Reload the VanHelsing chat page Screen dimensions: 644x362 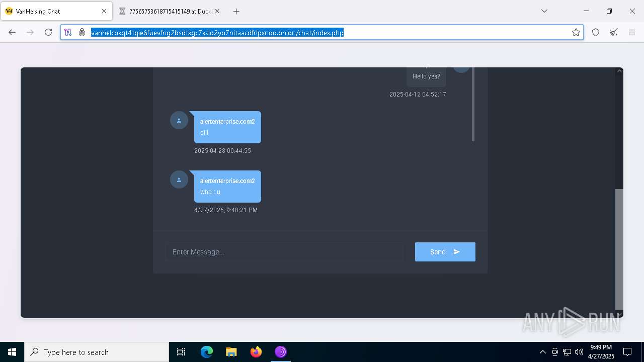point(48,32)
